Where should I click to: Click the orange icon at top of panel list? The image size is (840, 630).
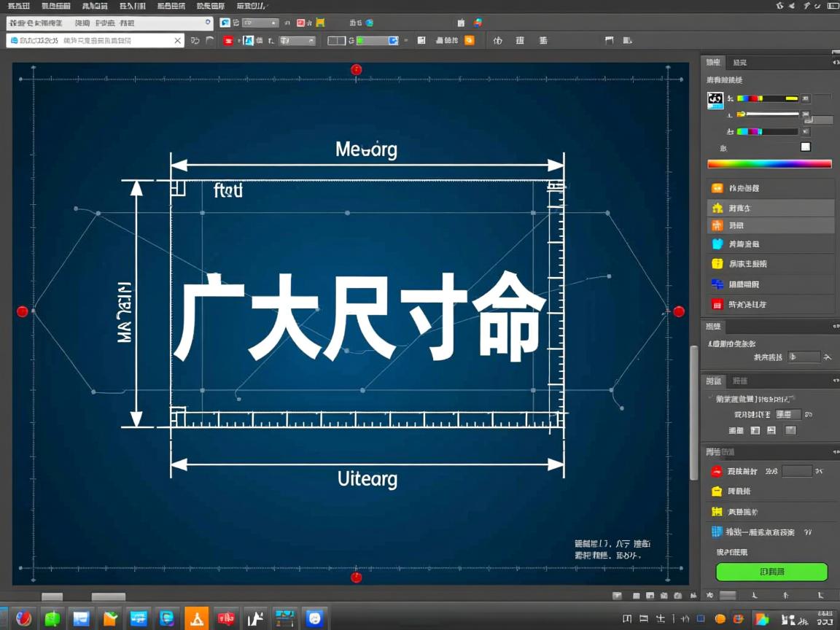point(717,188)
